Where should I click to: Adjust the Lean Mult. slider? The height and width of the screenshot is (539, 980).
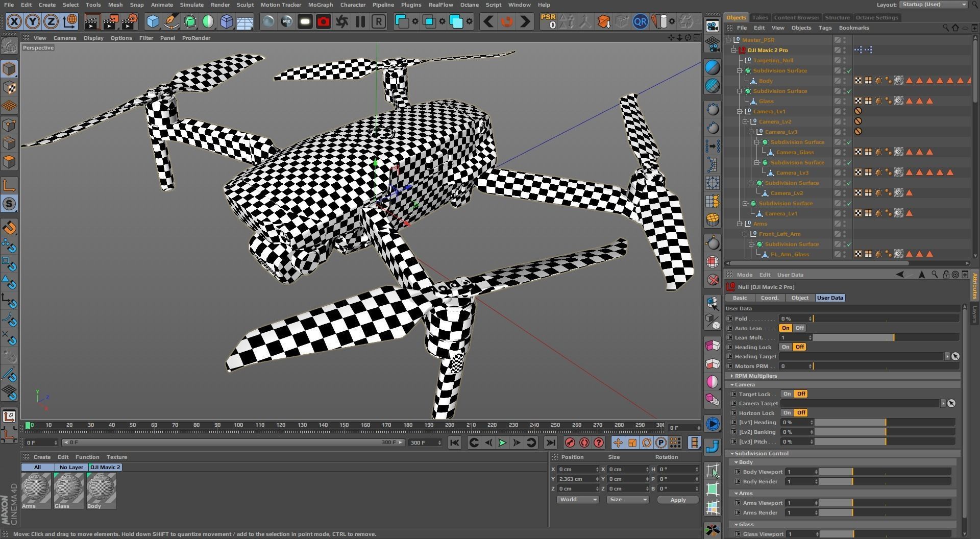pyautogui.click(x=886, y=338)
